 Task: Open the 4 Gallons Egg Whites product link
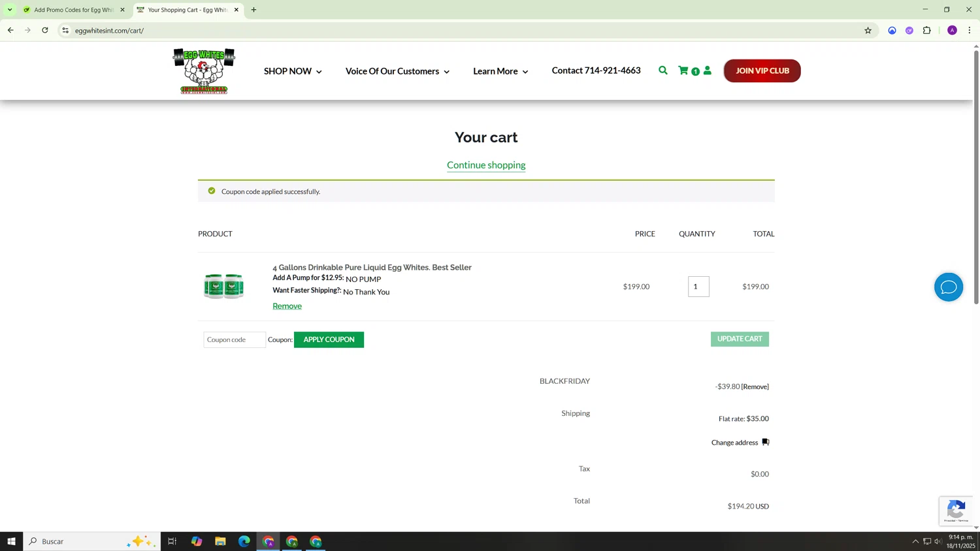pos(372,268)
